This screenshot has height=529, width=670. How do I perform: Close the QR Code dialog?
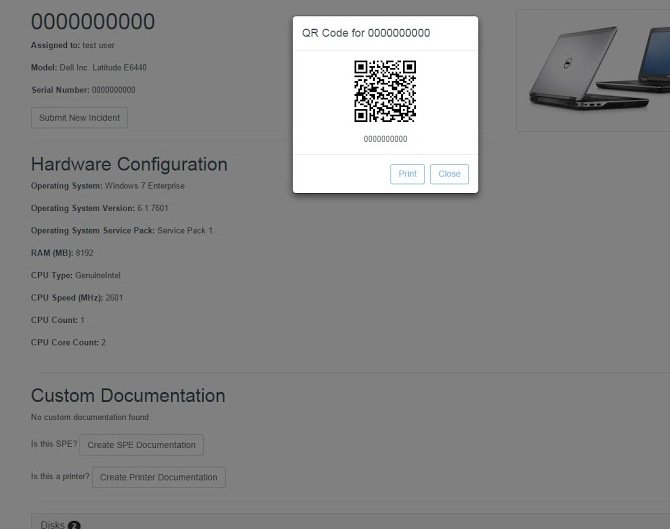(x=449, y=174)
